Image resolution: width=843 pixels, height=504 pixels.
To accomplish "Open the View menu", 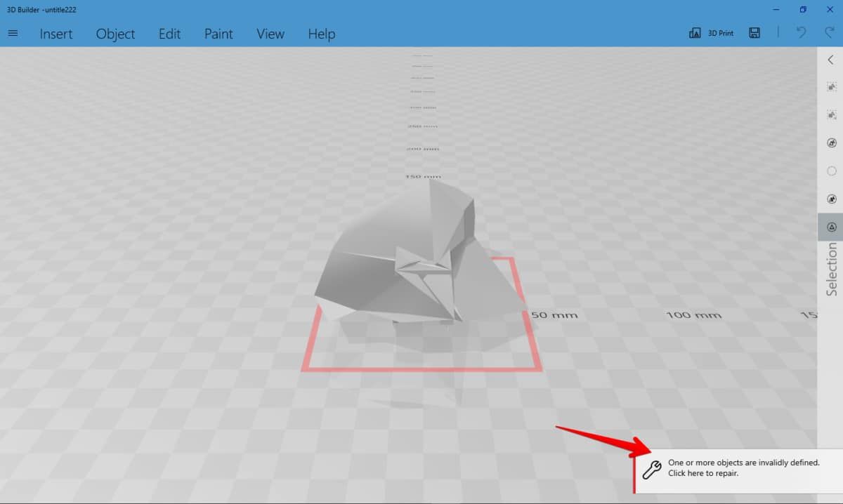I will tap(270, 34).
